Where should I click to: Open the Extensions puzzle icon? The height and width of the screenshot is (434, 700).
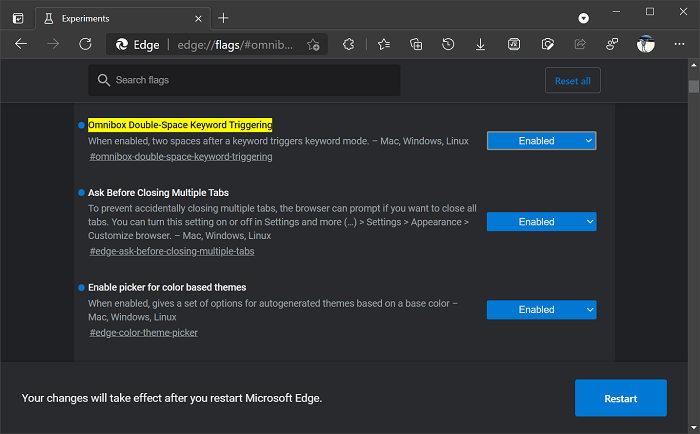(x=349, y=44)
